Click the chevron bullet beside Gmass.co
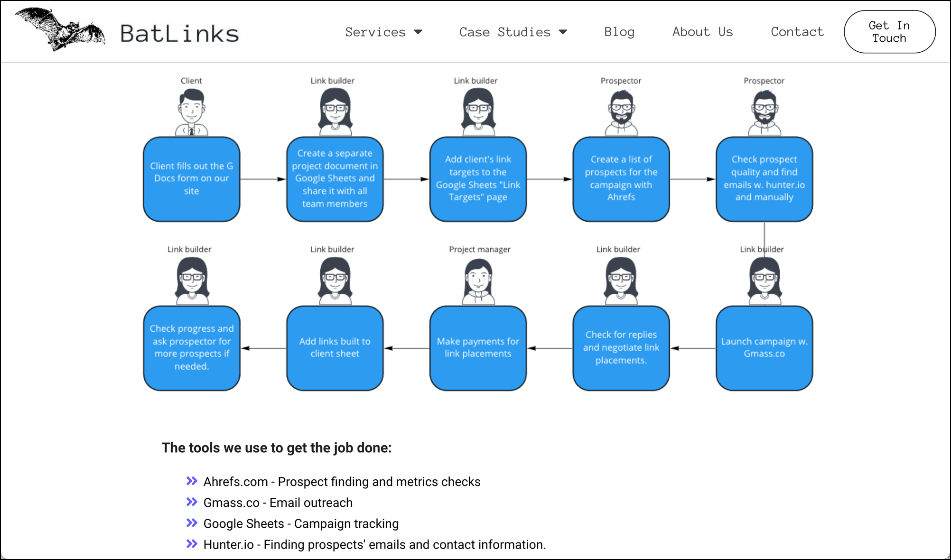Screen dimensions: 951x560 192,502
